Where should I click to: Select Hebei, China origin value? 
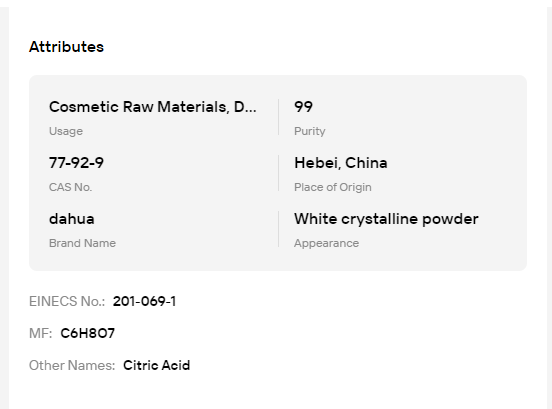coord(340,163)
